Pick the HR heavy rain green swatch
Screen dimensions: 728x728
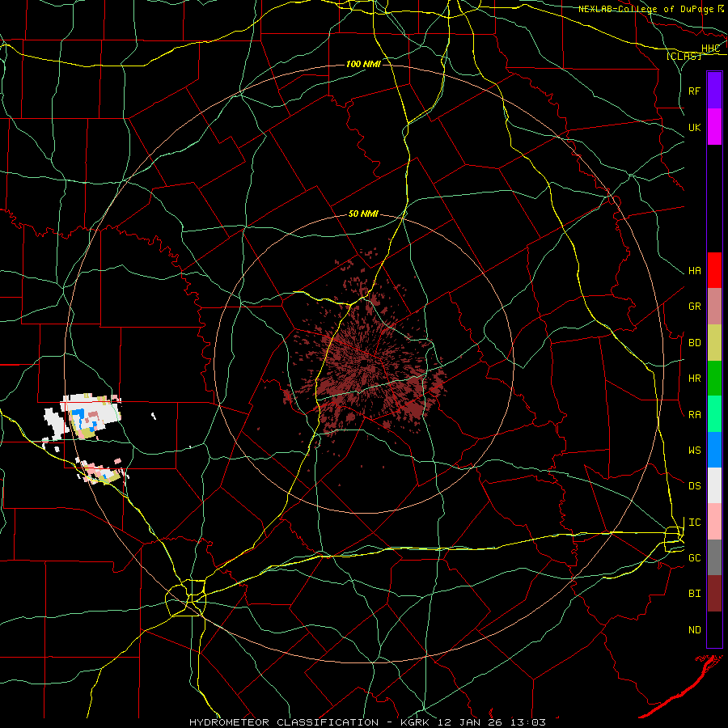coord(714,378)
